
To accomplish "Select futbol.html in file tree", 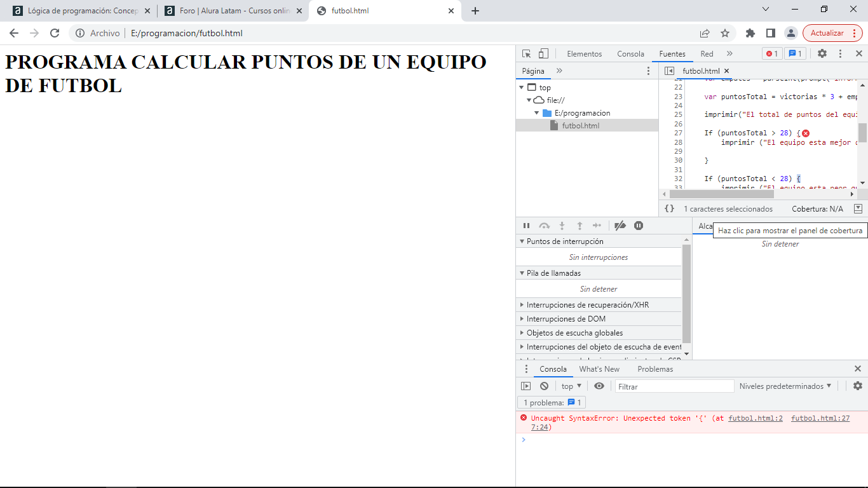I will (580, 126).
